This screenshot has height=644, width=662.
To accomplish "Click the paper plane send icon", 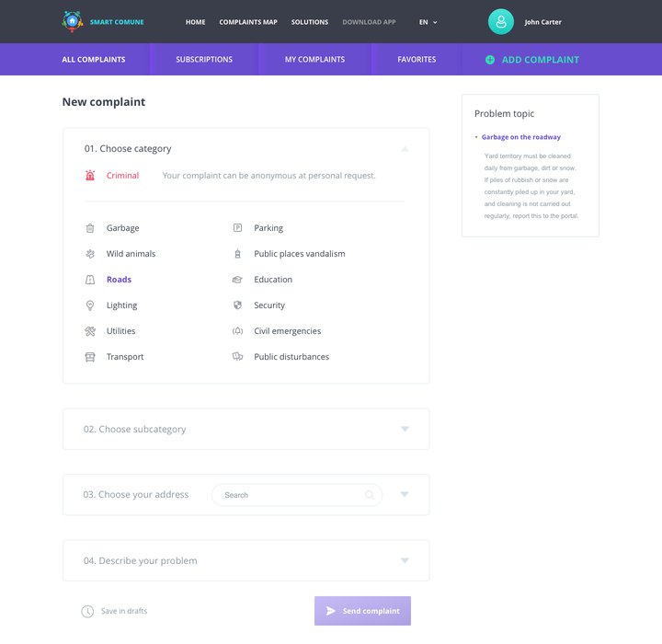I will point(331,611).
